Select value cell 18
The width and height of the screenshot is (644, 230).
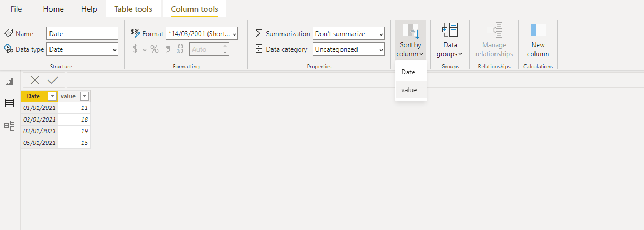click(x=75, y=119)
